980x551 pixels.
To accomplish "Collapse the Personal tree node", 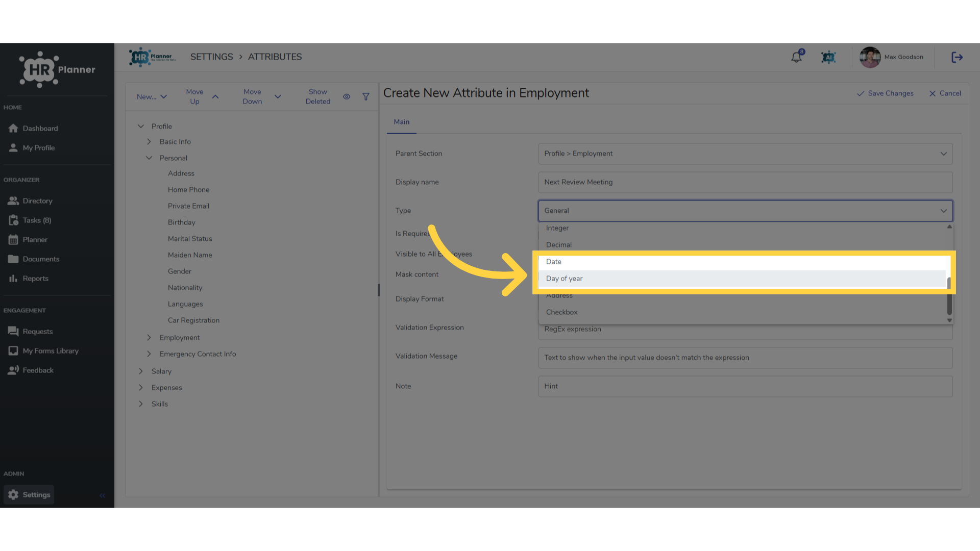I will coord(149,158).
